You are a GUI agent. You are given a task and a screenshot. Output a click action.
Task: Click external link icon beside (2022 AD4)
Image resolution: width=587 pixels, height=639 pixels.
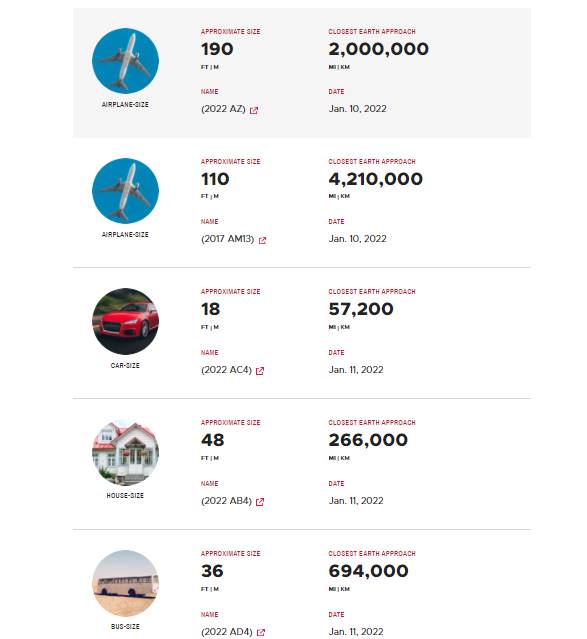tap(261, 632)
